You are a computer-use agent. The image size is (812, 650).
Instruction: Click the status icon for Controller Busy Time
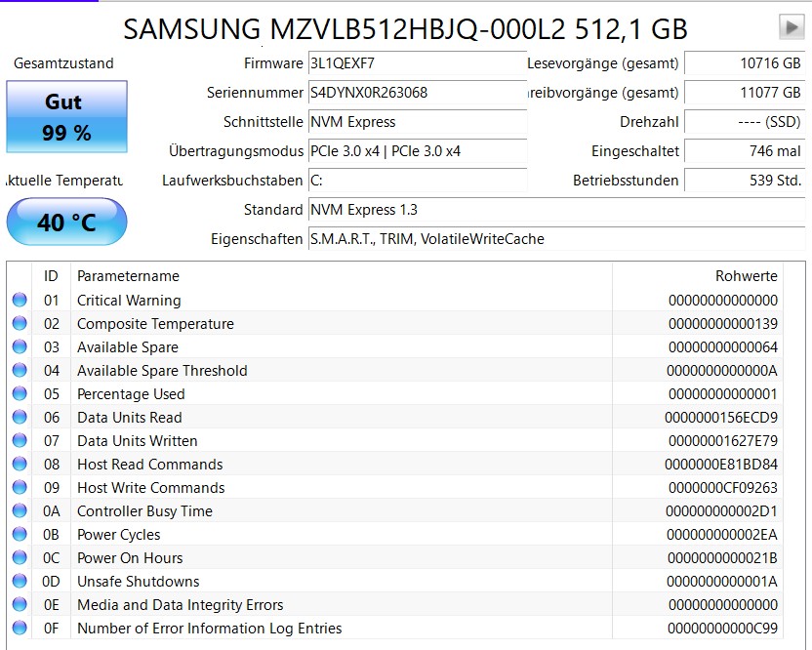(20, 510)
